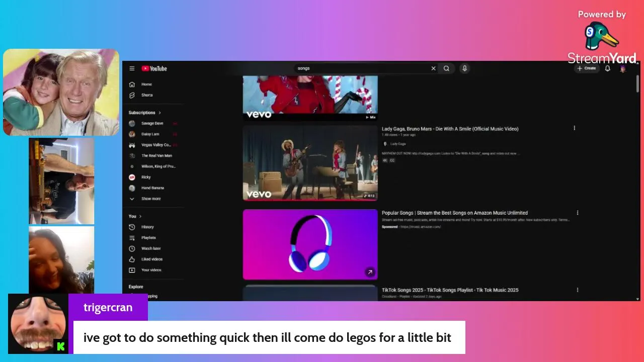Click the displayed legos chat comment banner

tap(269, 337)
